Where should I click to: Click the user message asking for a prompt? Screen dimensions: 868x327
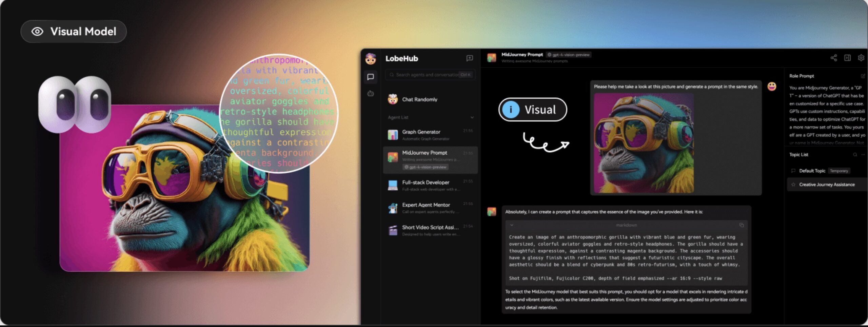[675, 87]
